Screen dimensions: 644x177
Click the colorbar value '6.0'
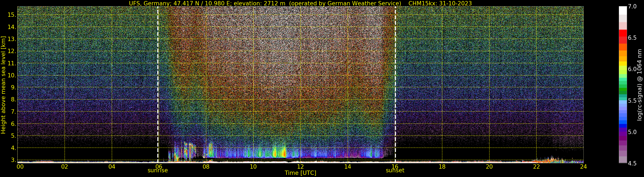click(632, 69)
